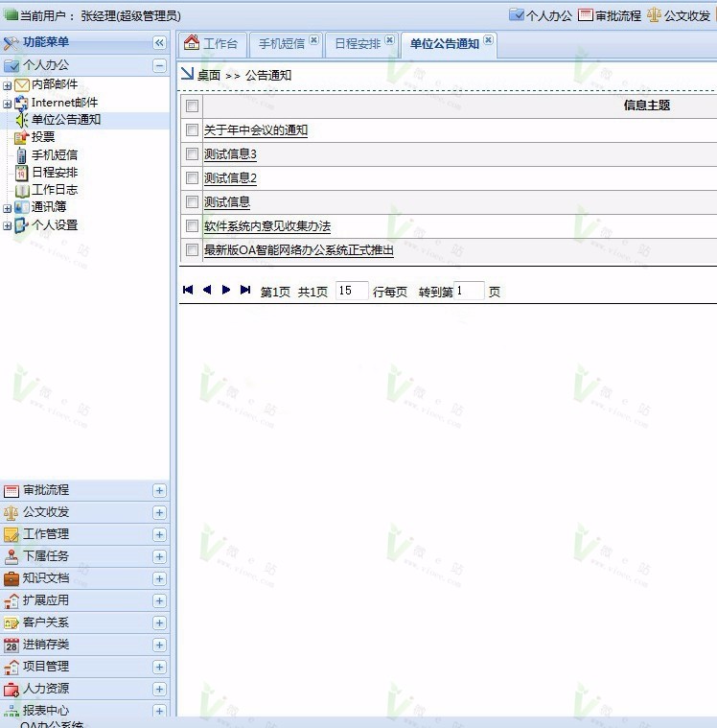The width and height of the screenshot is (717, 728).
Task: Close the 单位公告通知 tab
Action: point(488,40)
